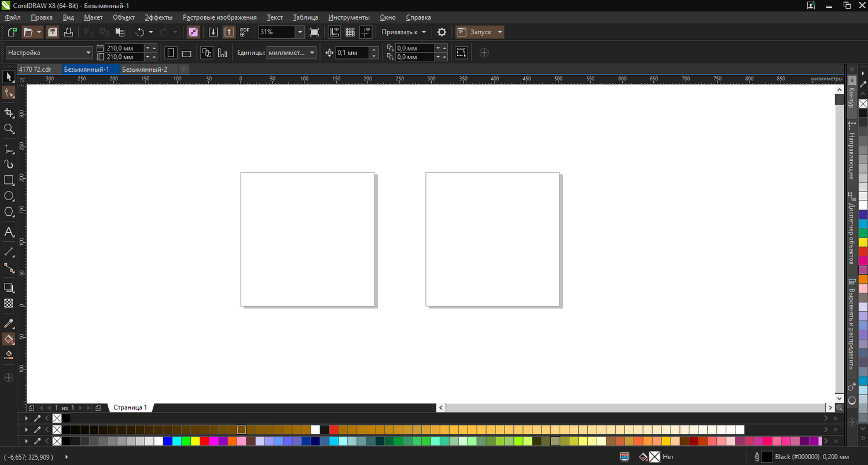Set page orientation to Portrait

[x=171, y=53]
